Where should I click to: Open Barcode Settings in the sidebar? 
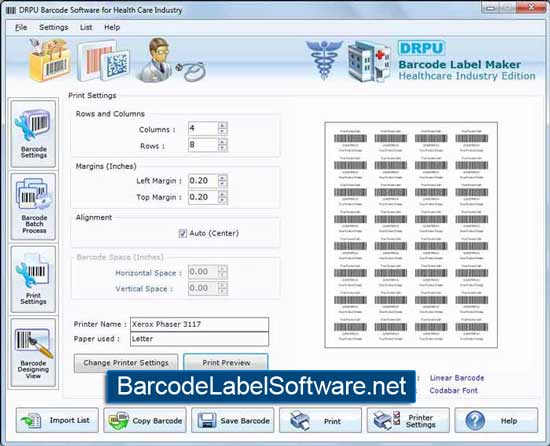tap(33, 134)
